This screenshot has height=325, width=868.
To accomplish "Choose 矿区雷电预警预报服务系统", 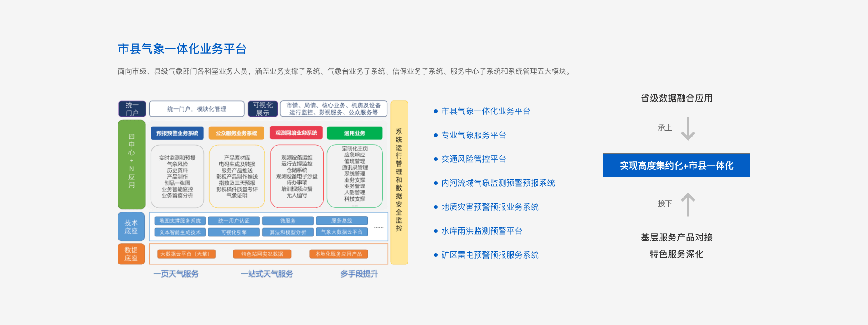I will [x=490, y=255].
